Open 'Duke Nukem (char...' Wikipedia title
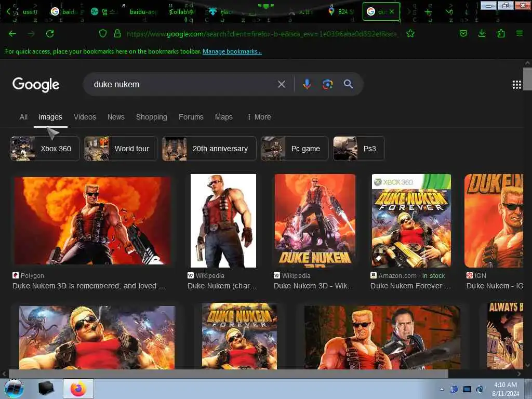This screenshot has width=532, height=399. point(222,286)
